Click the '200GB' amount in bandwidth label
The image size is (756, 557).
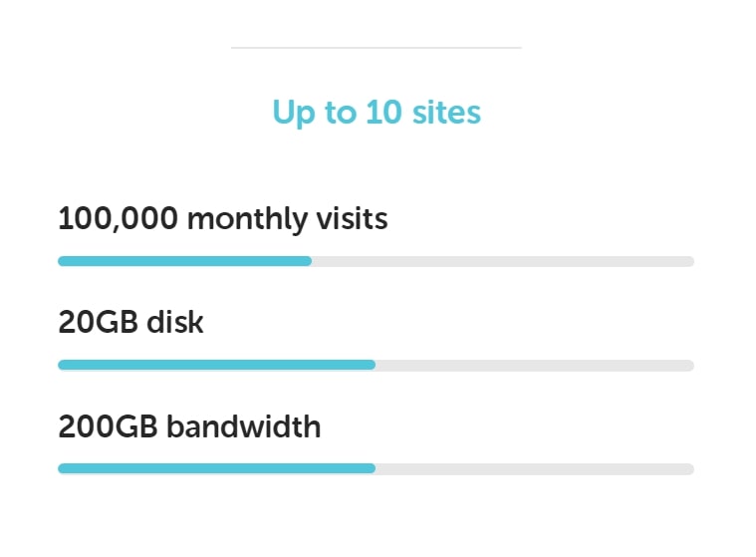(108, 426)
